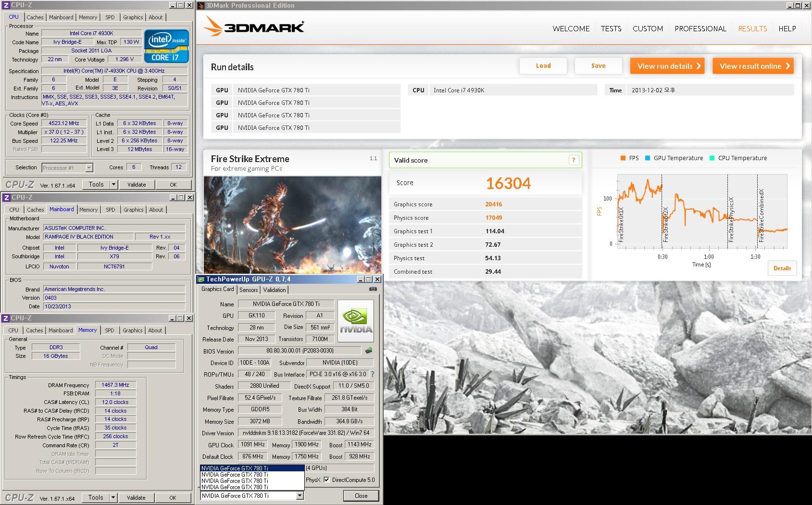Click the teal CPU Temperature legend swatch
The height and width of the screenshot is (505, 812).
click(712, 158)
